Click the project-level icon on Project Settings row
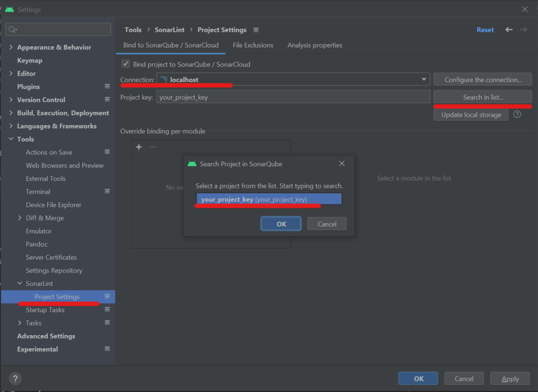Screen dimensions: 538x392 pyautogui.click(x=107, y=296)
